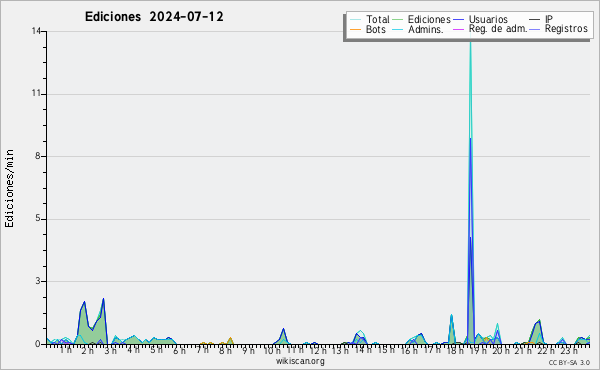Click the 'Bots' legend label
Image resolution: width=600 pixels, height=370 pixels.
tap(376, 29)
